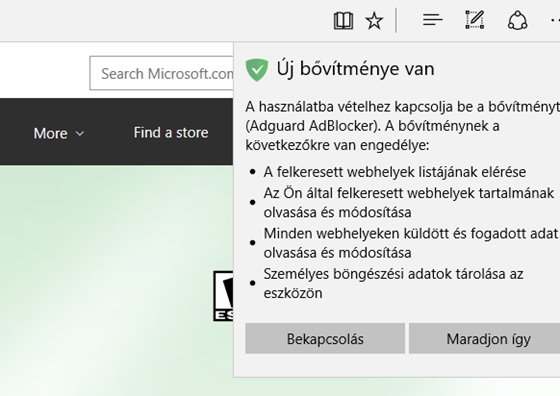Click the Új bővítménye van heading

355,69
